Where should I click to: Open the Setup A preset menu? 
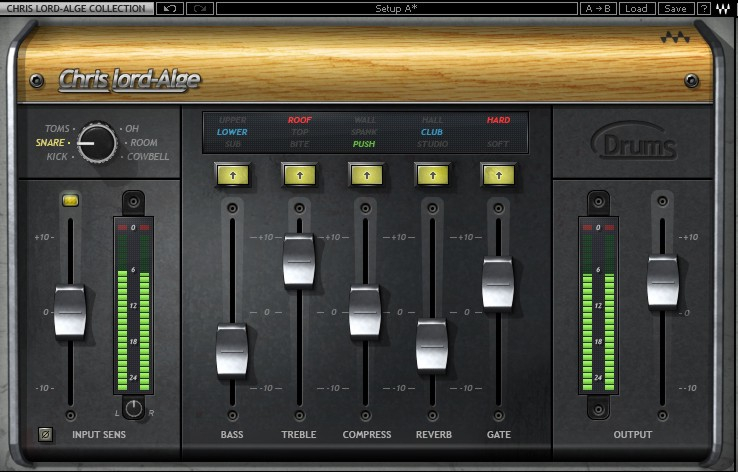pos(395,8)
